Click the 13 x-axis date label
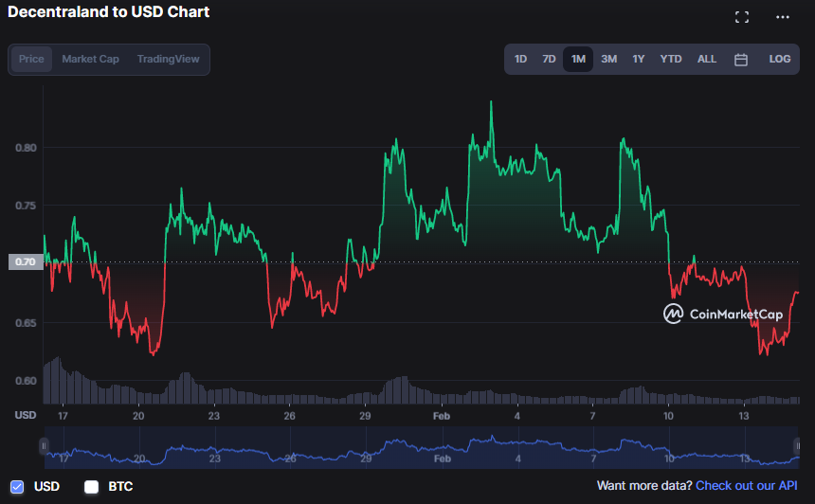The width and height of the screenshot is (815, 504). 744,416
